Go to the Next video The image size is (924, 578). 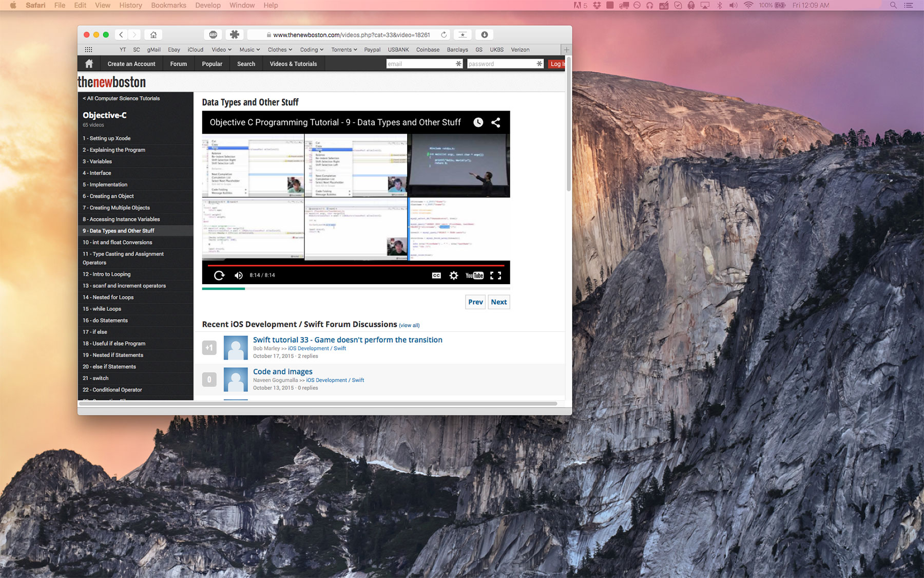point(498,302)
